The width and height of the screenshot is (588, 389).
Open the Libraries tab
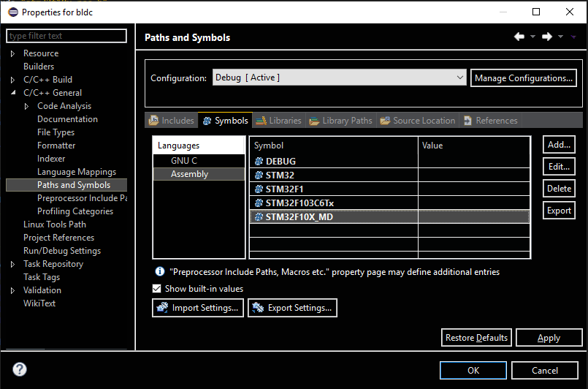[x=278, y=121]
